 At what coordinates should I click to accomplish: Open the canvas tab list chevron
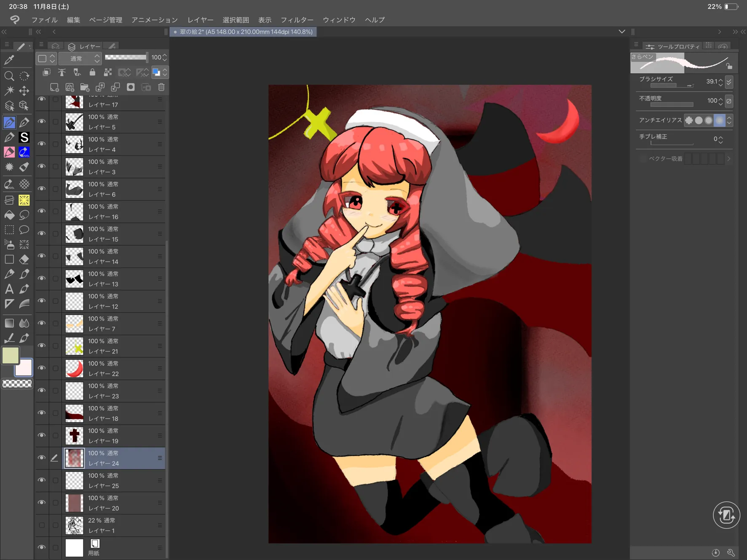point(621,32)
